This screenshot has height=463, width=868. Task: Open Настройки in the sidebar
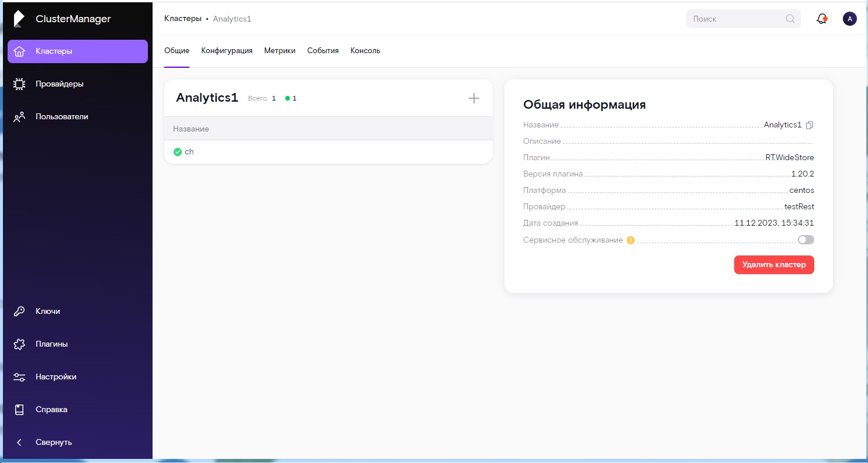[78, 376]
